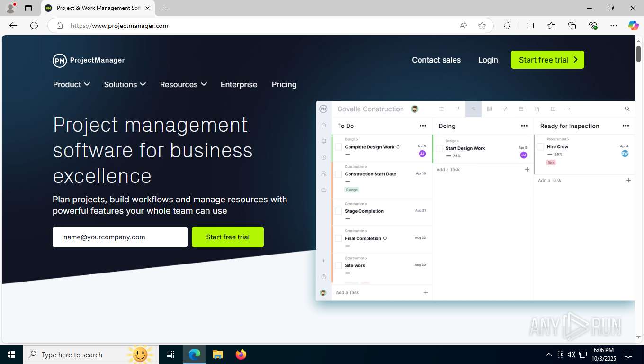Screen dimensions: 644x364
Task: Click the name@yourcompany.com email field
Action: point(120,237)
